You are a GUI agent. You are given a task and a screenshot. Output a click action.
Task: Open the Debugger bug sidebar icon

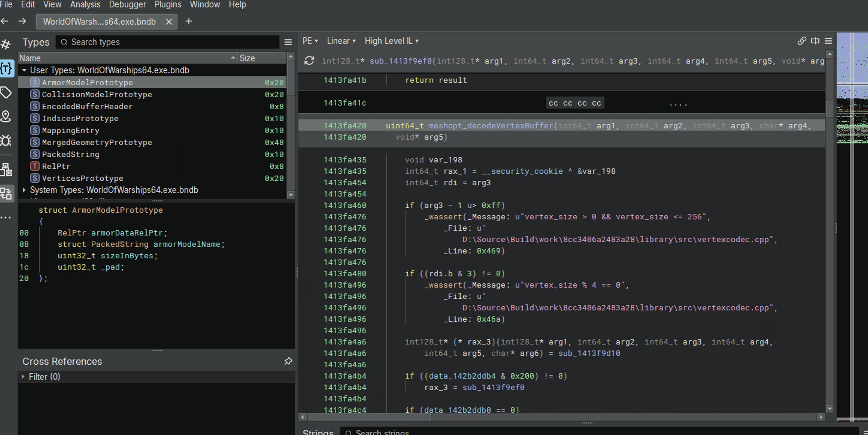[x=6, y=141]
